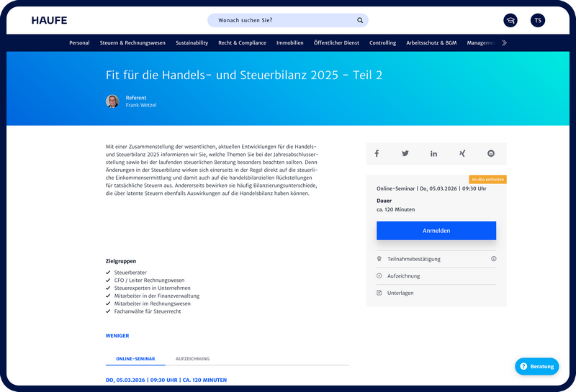The height and width of the screenshot is (392, 576).
Task: Click 'Mitarbeiter im Rechnungswesen' list item
Action: [153, 304]
